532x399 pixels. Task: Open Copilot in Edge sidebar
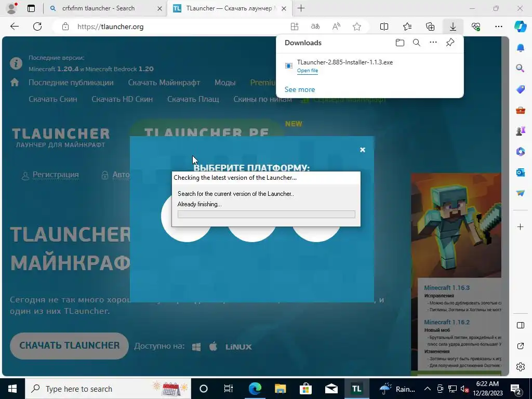tap(521, 26)
